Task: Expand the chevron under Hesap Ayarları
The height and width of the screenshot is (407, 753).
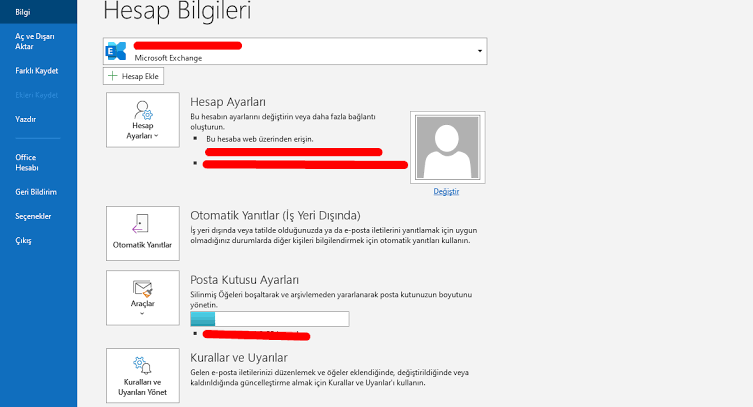Action: [155, 135]
